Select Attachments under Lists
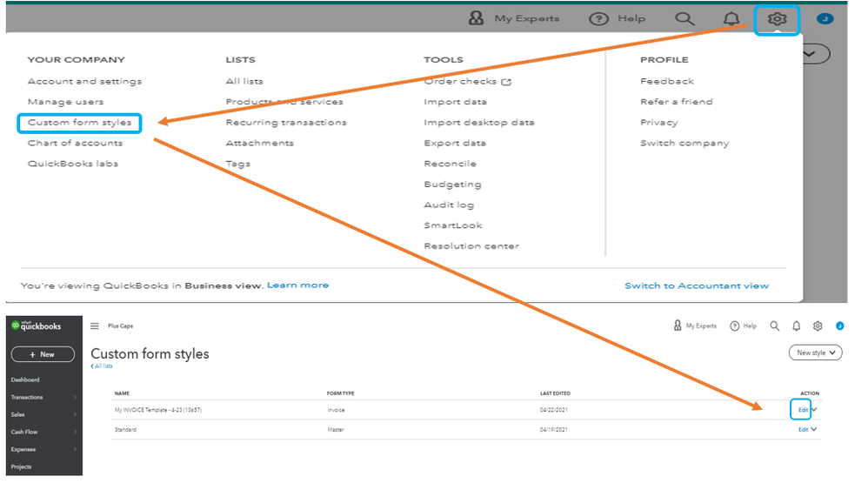868x490 pixels. pos(260,143)
